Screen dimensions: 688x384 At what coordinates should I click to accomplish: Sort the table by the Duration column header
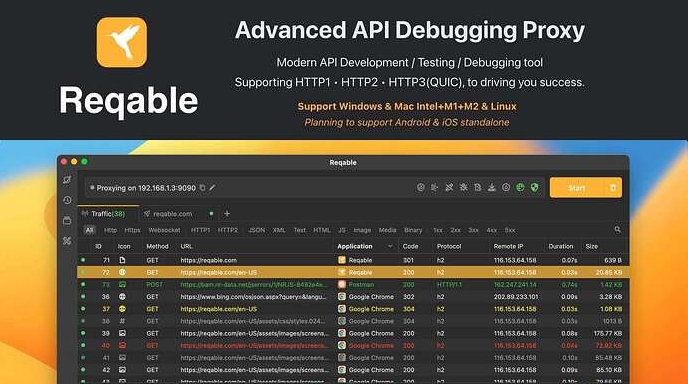click(561, 246)
